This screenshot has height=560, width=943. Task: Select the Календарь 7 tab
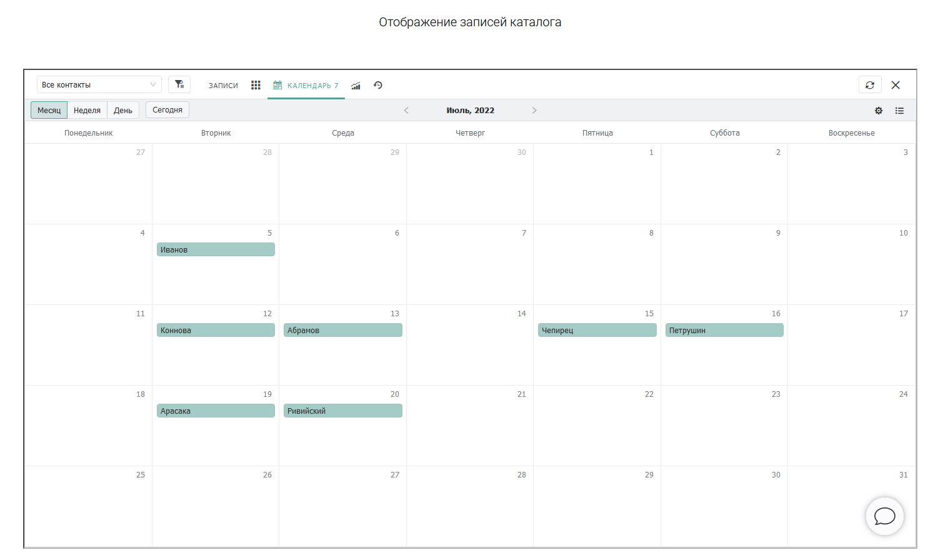pos(306,86)
